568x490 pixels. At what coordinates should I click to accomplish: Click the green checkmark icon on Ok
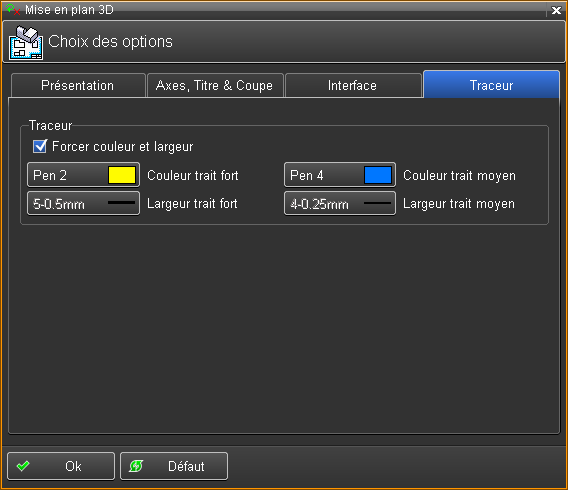[23, 466]
